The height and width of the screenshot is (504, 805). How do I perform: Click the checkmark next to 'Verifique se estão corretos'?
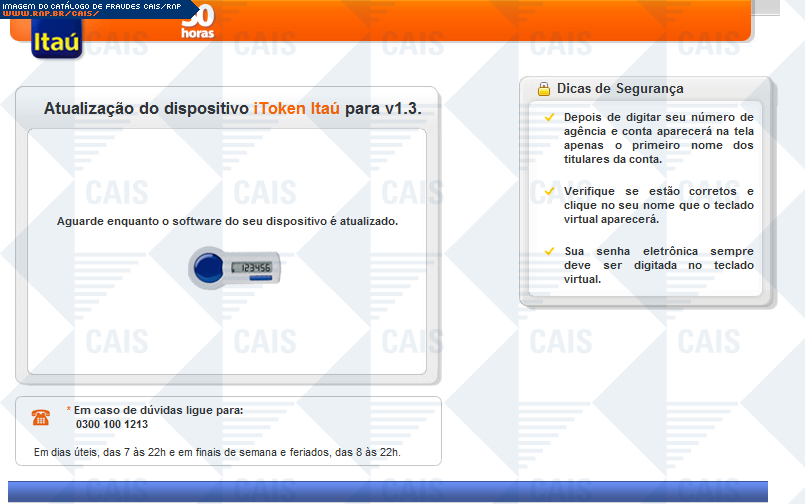click(x=549, y=190)
